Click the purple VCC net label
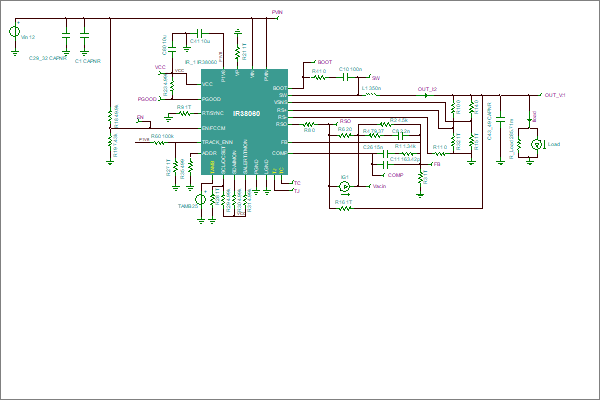 (160, 67)
